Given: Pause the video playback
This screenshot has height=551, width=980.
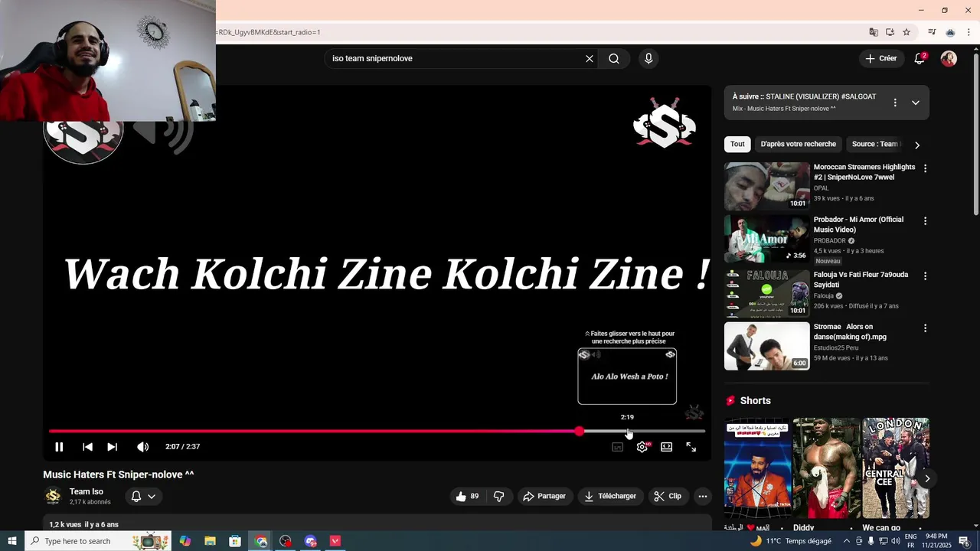Looking at the screenshot, I should pos(59,447).
